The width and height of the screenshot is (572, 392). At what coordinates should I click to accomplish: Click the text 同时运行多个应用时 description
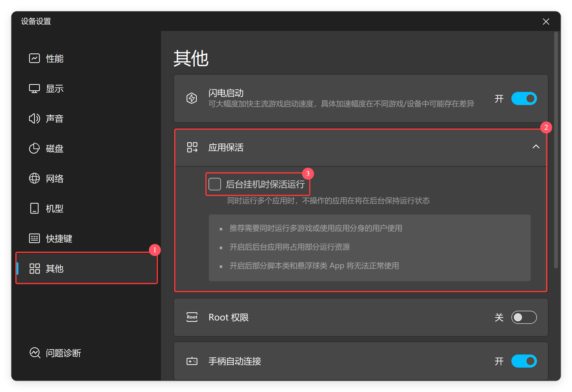(x=329, y=200)
